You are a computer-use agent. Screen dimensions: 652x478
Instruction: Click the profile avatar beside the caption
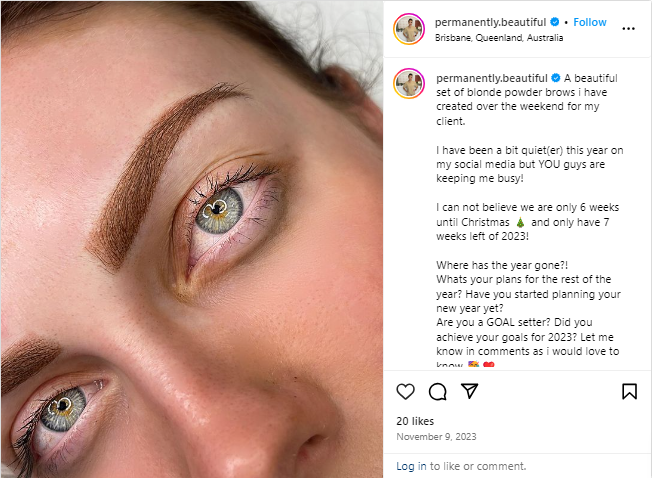point(410,82)
